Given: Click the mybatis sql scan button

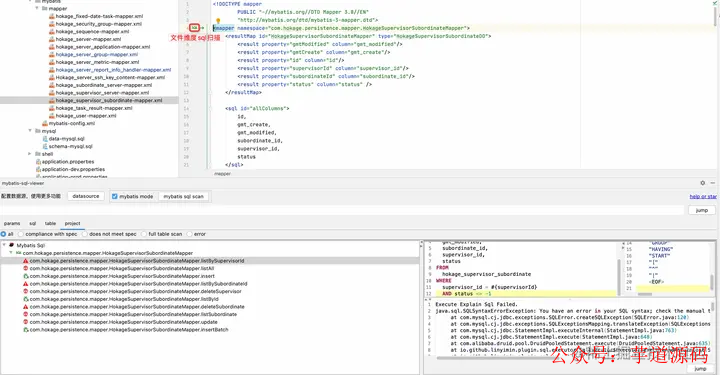Looking at the screenshot, I should (183, 196).
